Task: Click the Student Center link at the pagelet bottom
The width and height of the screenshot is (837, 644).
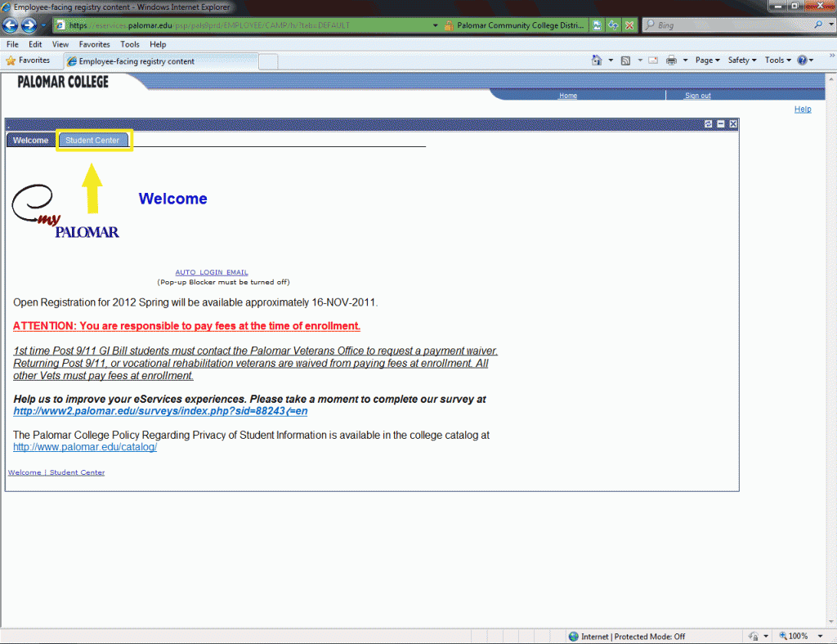Action: tap(77, 472)
